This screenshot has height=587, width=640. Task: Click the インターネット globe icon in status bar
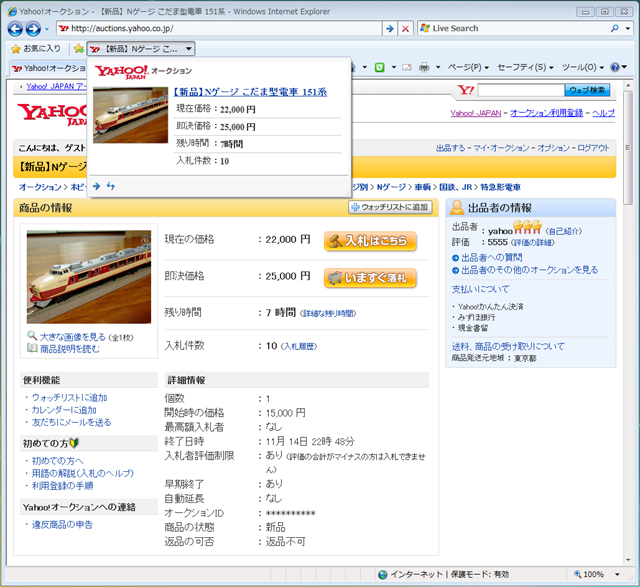pos(382,574)
